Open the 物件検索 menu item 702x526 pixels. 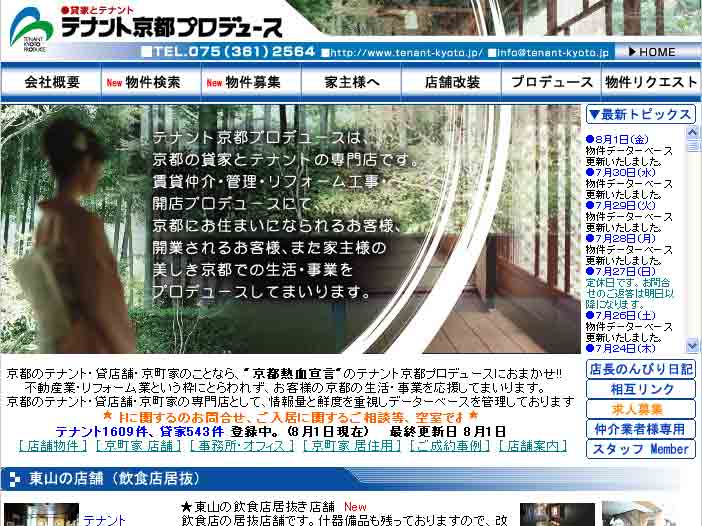click(152, 82)
